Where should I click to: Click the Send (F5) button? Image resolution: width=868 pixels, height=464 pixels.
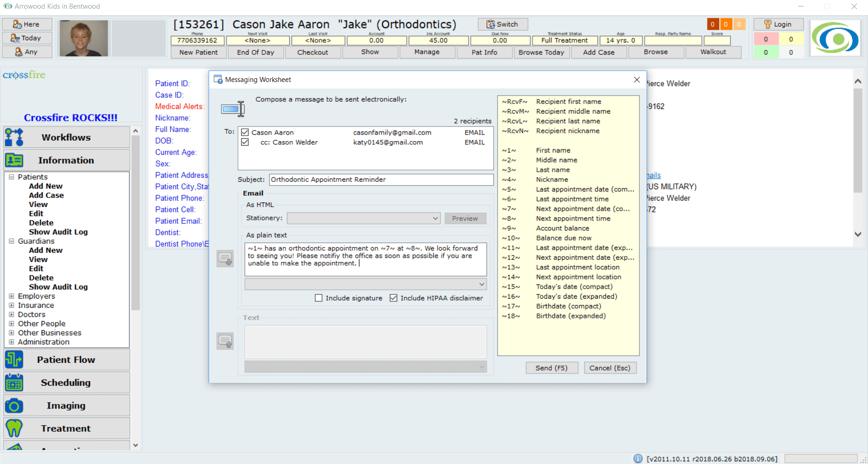pos(551,368)
